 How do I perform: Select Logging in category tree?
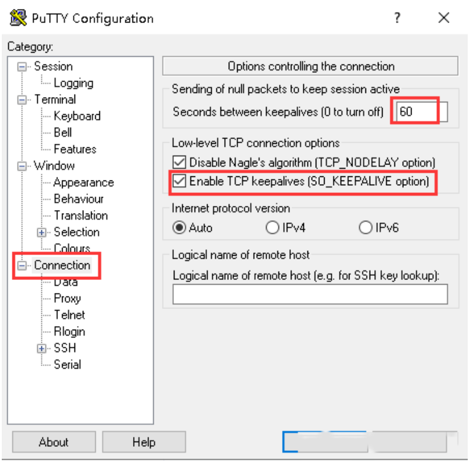tap(73, 83)
